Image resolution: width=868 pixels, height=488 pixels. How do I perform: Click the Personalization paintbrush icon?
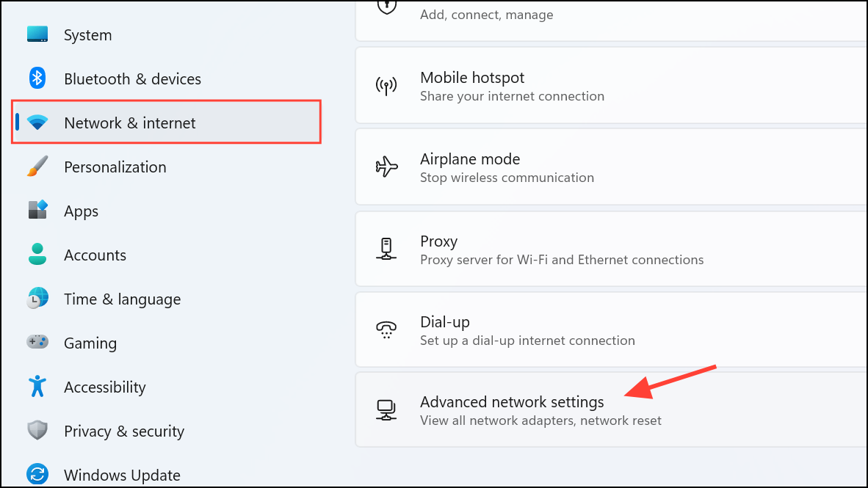(x=37, y=167)
